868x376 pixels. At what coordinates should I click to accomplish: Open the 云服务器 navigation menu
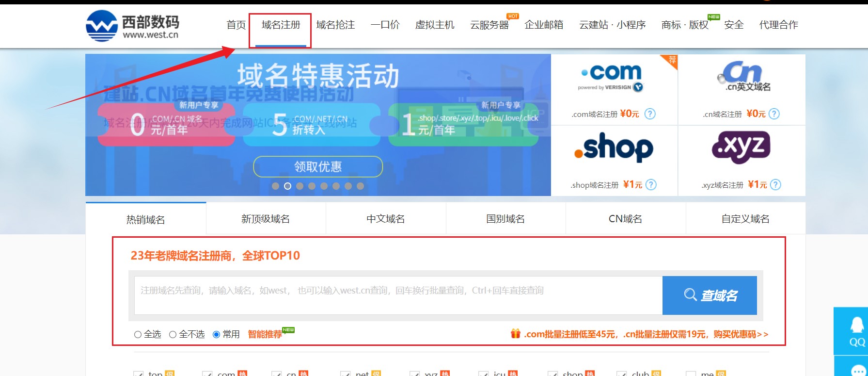[x=489, y=25]
